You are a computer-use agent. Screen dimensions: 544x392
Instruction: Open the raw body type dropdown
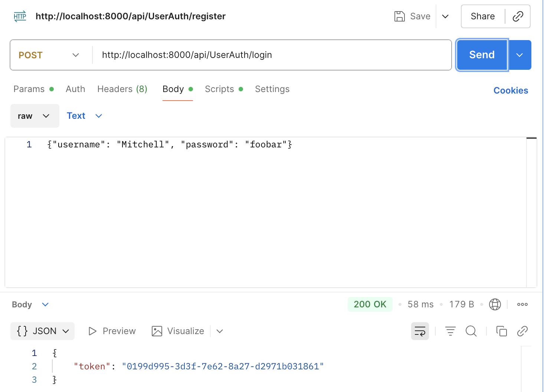pos(35,115)
